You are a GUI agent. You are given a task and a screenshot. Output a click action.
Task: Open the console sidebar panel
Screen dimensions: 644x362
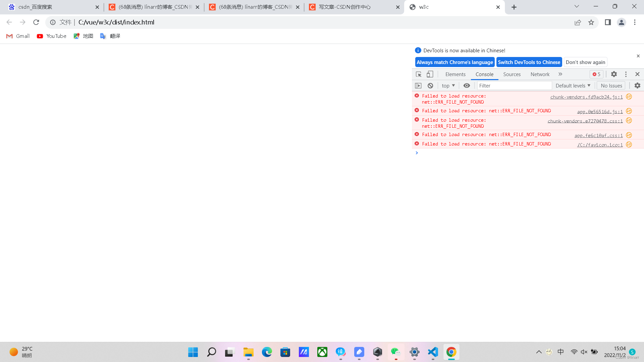[418, 85]
